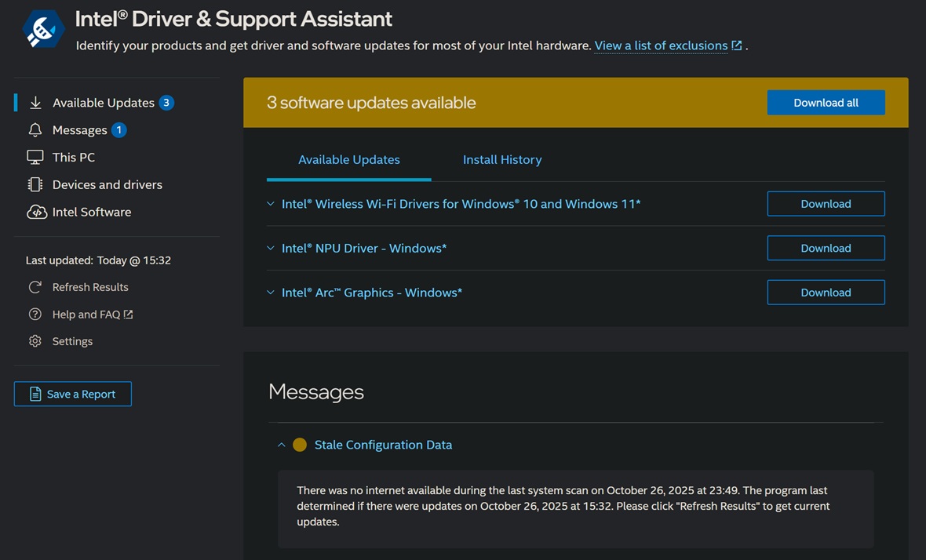This screenshot has height=560, width=926.
Task: Expand the Intel NPU Driver chevron
Action: (271, 249)
